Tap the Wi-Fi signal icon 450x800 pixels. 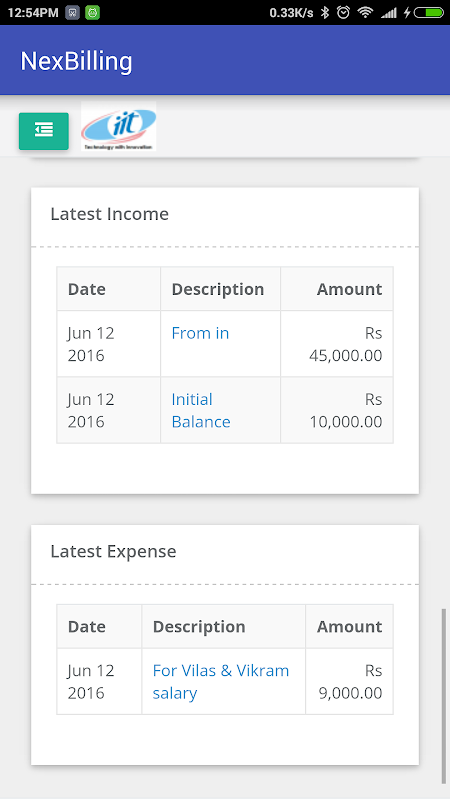[365, 12]
